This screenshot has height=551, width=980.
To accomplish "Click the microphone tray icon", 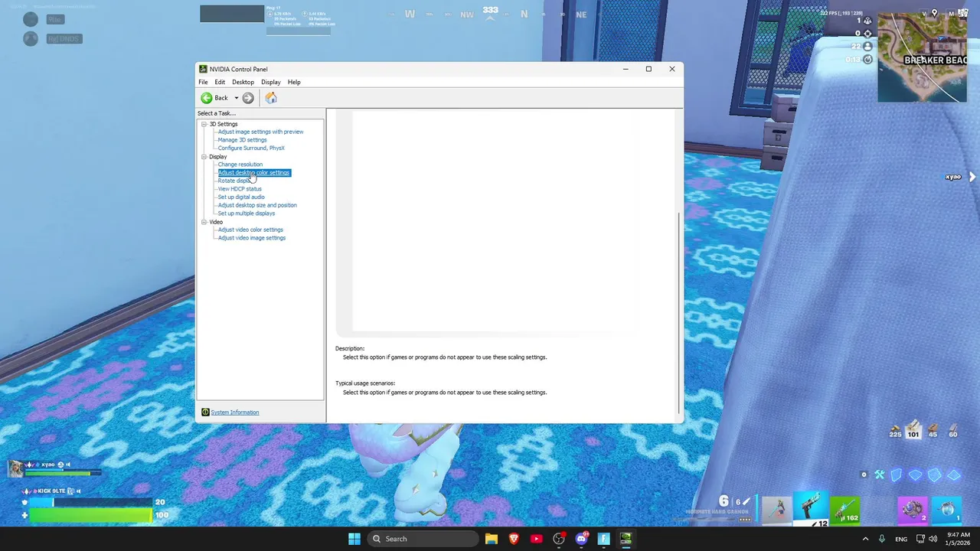I will pyautogui.click(x=882, y=539).
